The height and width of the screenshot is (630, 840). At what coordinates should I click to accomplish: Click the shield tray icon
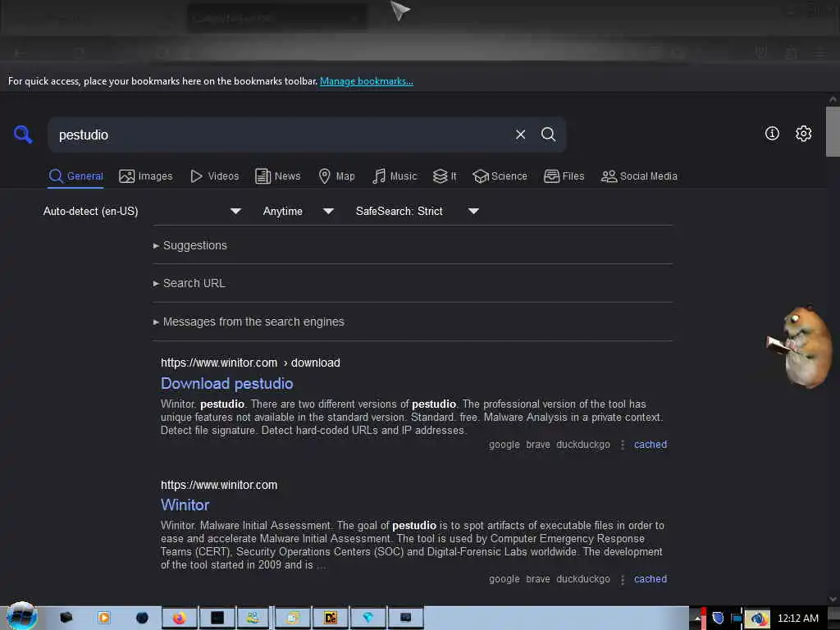[x=718, y=619]
